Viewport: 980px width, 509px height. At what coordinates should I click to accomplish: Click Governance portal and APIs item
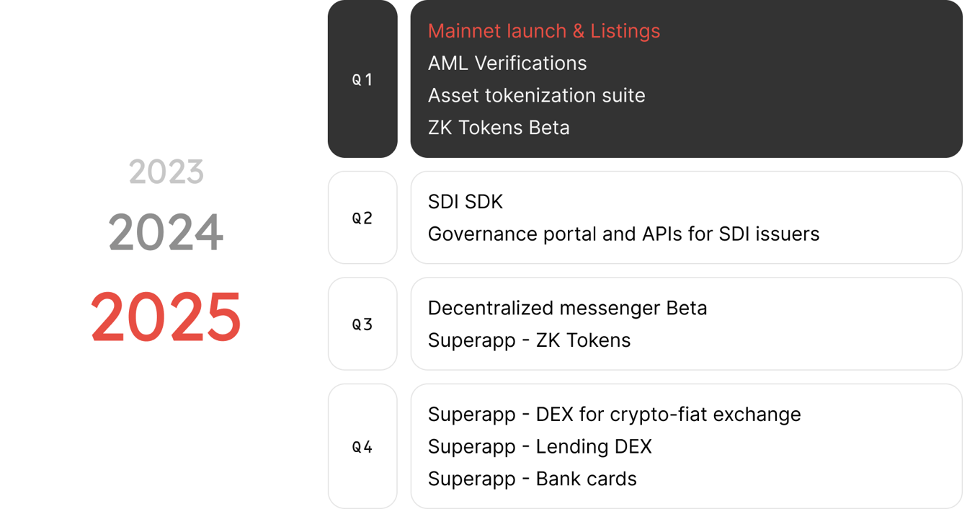(x=623, y=234)
